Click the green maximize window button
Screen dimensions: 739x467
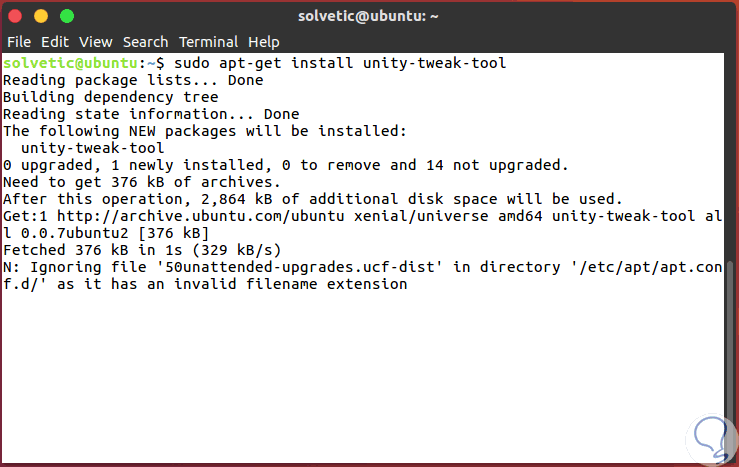(67, 16)
